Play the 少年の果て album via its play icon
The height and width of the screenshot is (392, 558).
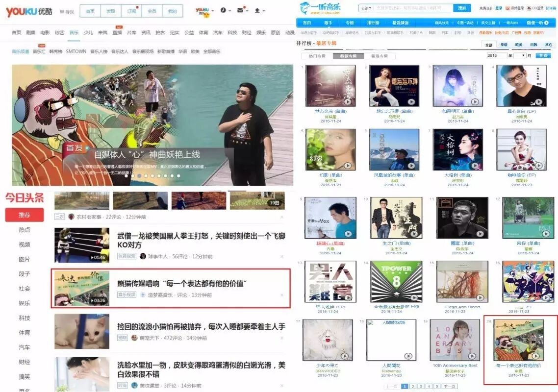[x=345, y=356]
